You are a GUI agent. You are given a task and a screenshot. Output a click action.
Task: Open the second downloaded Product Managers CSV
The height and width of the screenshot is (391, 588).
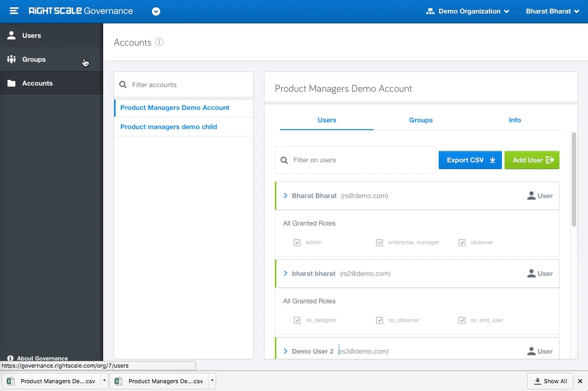pyautogui.click(x=159, y=381)
